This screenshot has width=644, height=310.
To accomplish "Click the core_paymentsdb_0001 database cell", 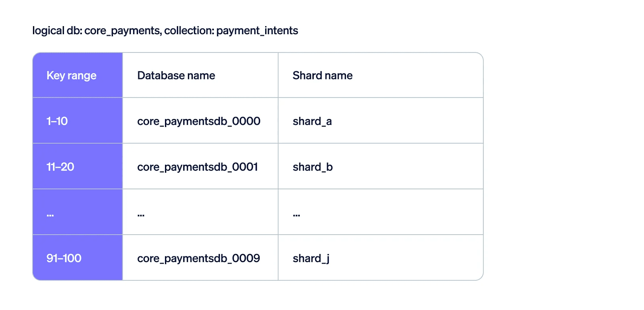I will [x=198, y=167].
